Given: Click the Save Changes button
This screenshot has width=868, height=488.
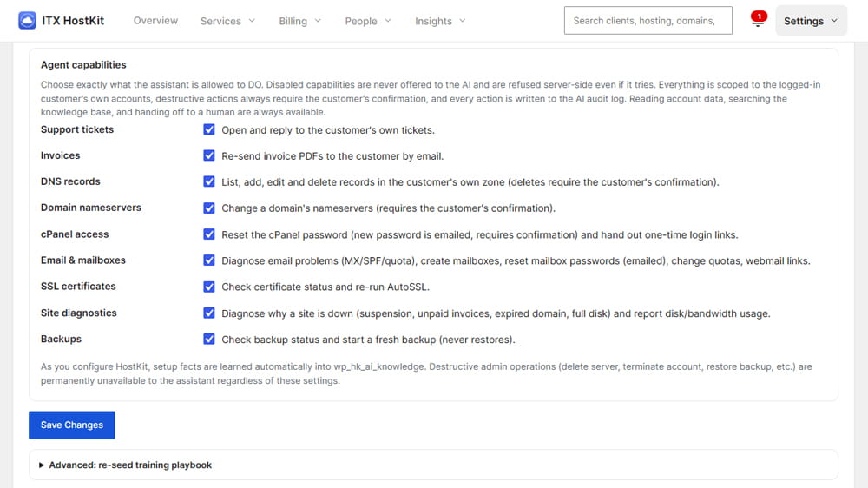Looking at the screenshot, I should point(72,425).
